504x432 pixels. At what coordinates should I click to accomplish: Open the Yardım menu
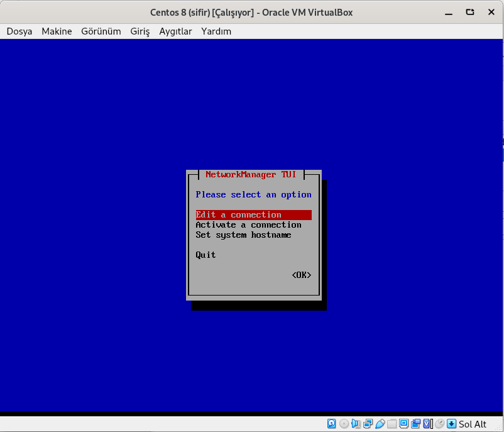point(216,31)
